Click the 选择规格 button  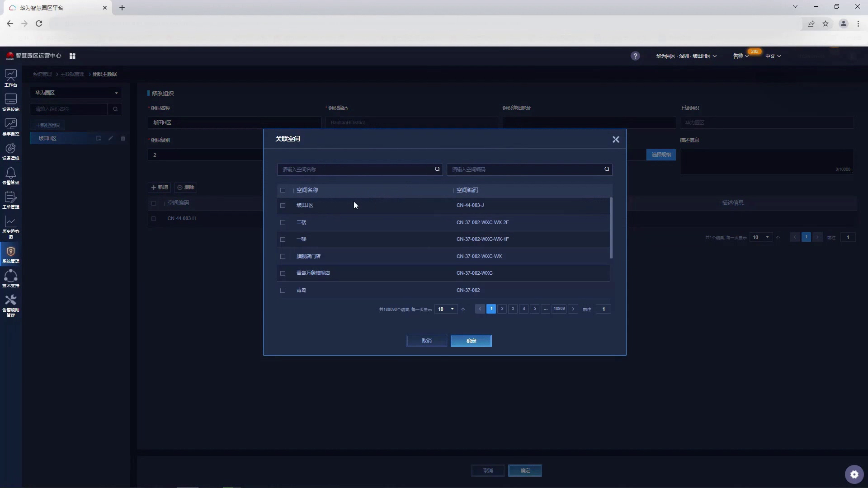pyautogui.click(x=661, y=155)
